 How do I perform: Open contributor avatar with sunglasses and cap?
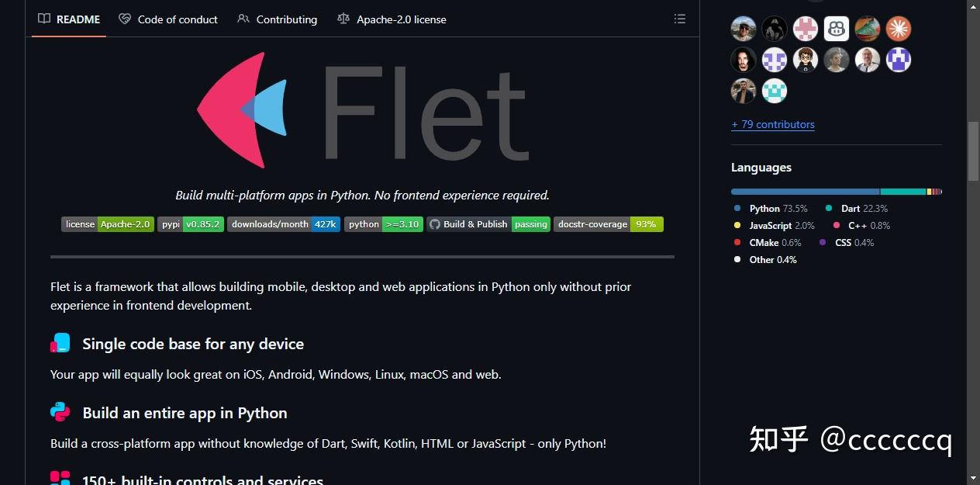[x=744, y=29]
